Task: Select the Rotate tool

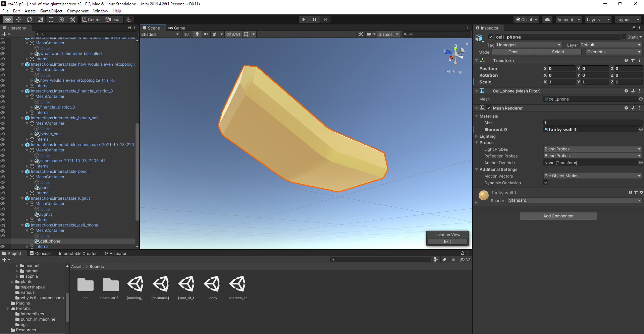Action: click(x=30, y=19)
